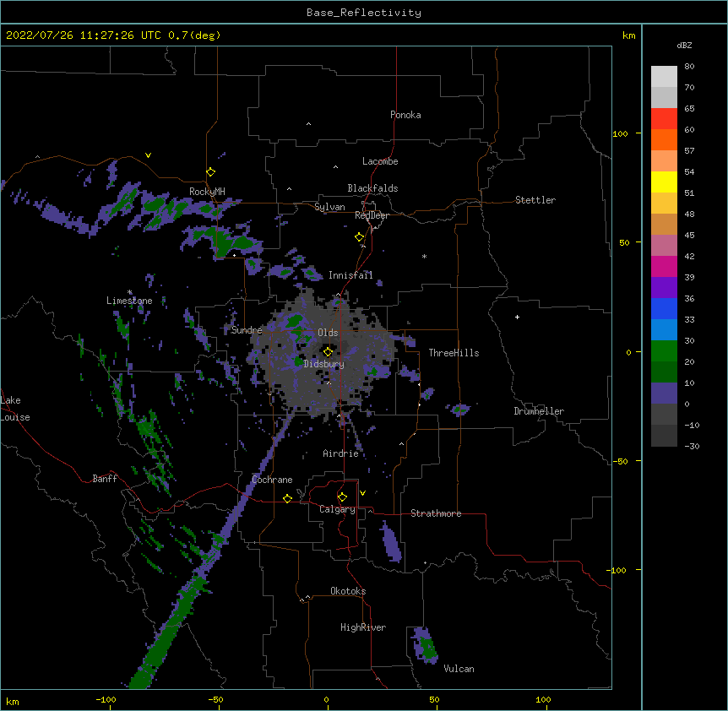728x711 pixels.
Task: Select the radar site diamond between Olds and Didsbury
Action: (328, 352)
